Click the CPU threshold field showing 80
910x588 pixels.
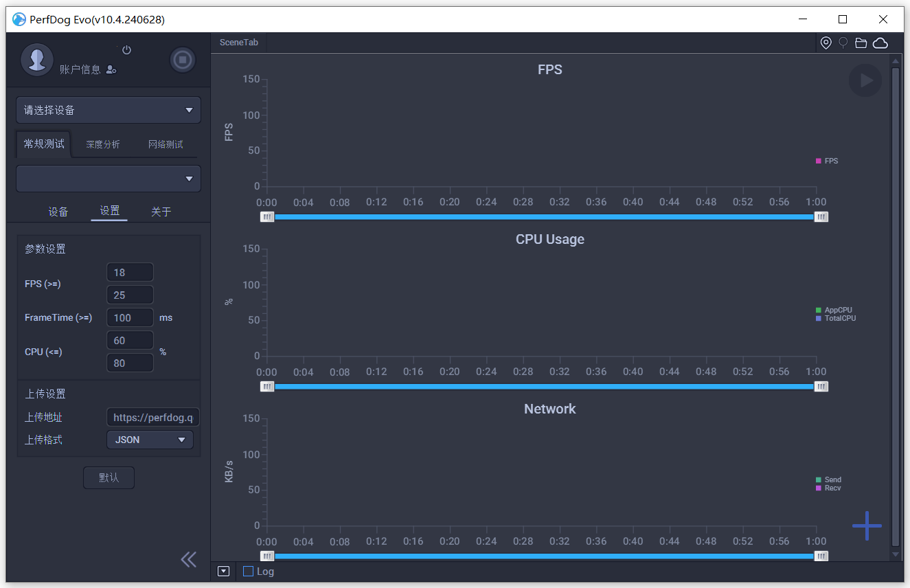click(130, 363)
